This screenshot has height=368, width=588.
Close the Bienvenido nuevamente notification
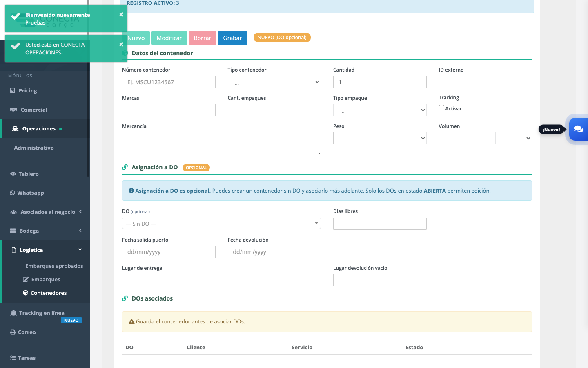[121, 14]
